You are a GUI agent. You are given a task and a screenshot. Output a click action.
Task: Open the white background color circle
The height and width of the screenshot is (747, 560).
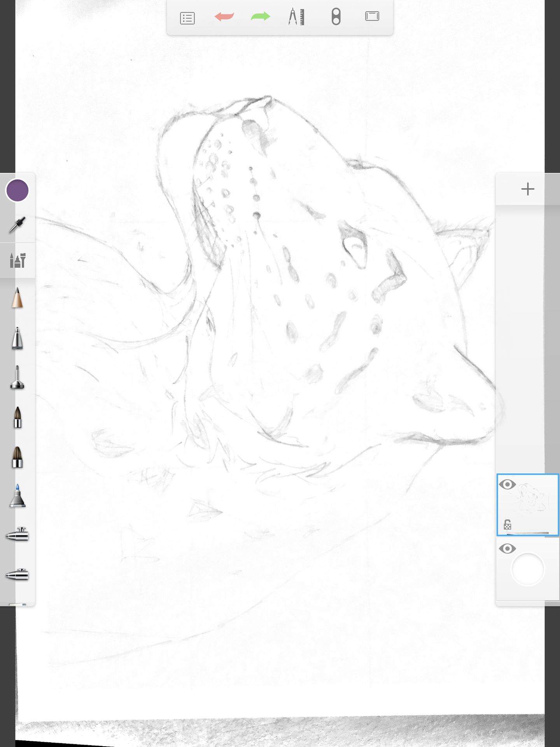click(x=528, y=569)
